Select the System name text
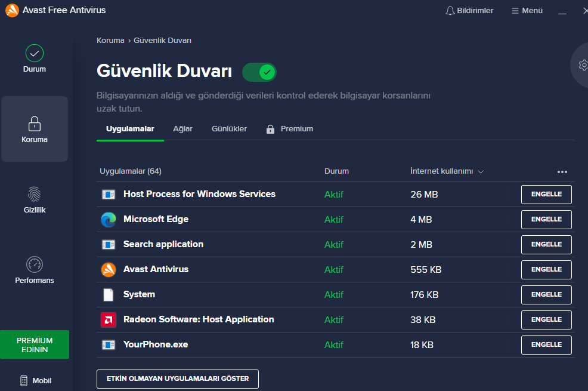Image resolution: width=588 pixels, height=391 pixels. click(x=139, y=294)
